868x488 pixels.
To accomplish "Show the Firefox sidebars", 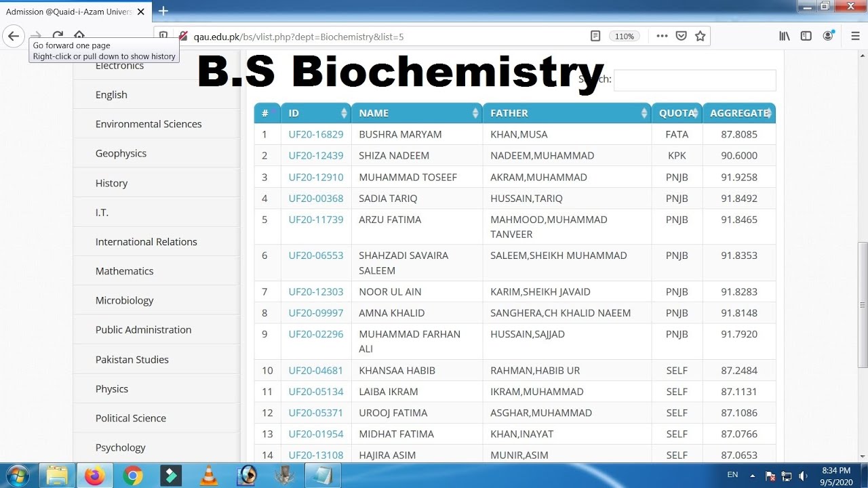I will coord(806,36).
